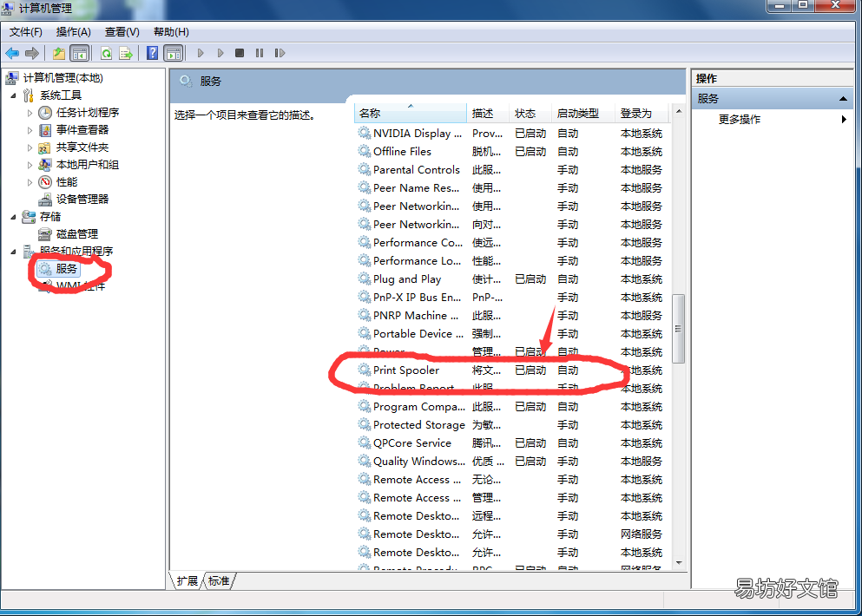Select the Plug and Play service row
Screen dimensions: 862x616
[x=512, y=279]
